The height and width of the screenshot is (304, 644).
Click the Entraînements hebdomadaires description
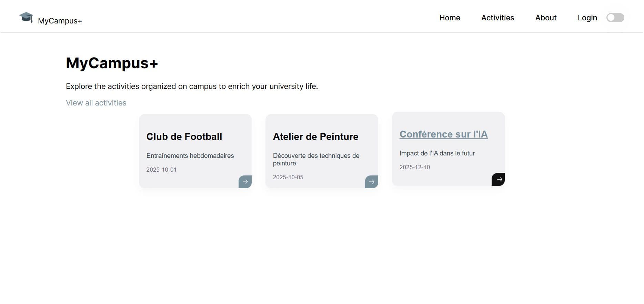[x=190, y=155]
